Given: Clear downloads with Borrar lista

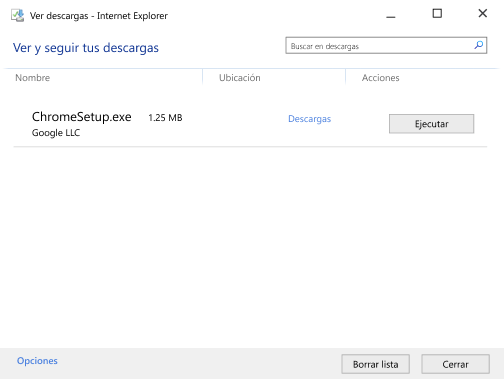Looking at the screenshot, I should 375,364.
